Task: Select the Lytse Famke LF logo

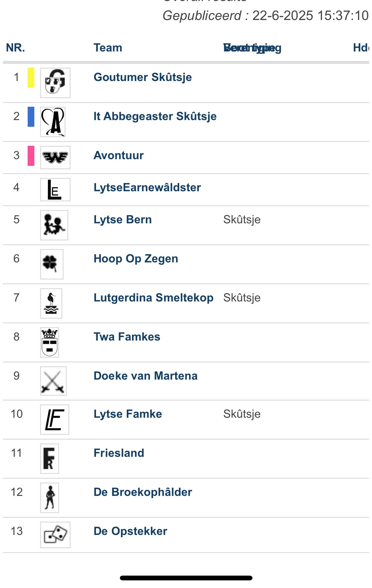Action: (x=55, y=419)
